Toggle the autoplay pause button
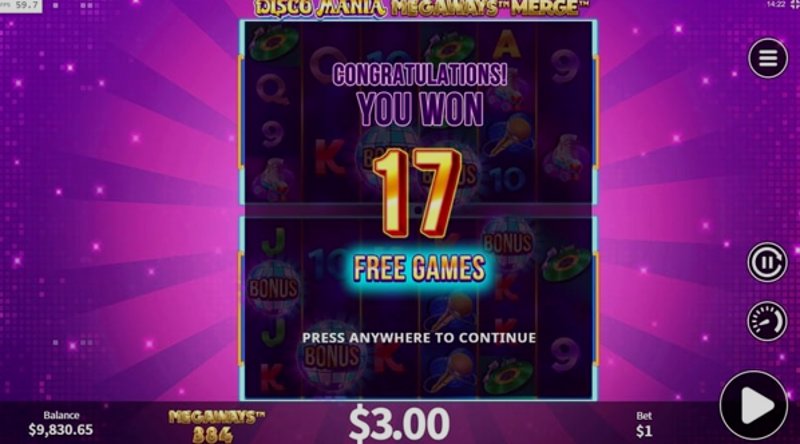This screenshot has width=800, height=444. 767,263
